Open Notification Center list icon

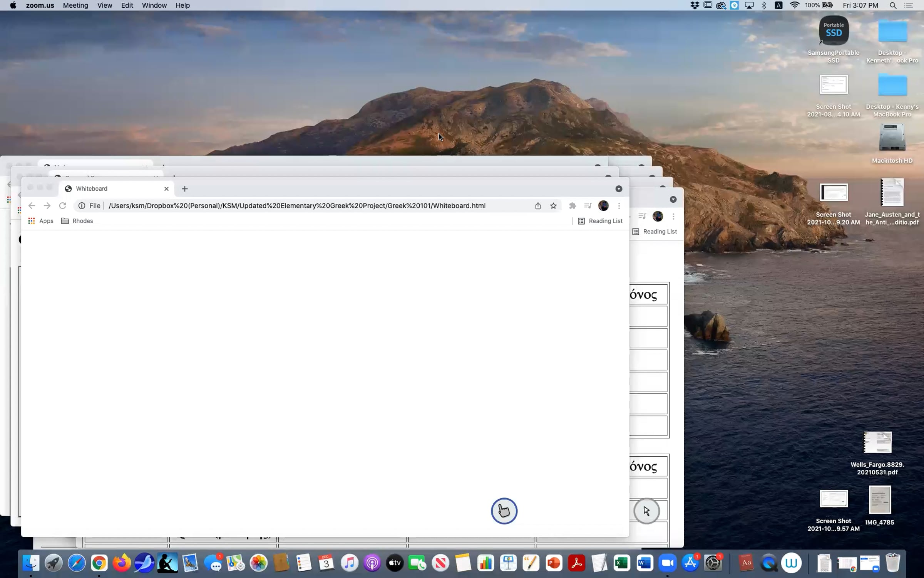[909, 5]
